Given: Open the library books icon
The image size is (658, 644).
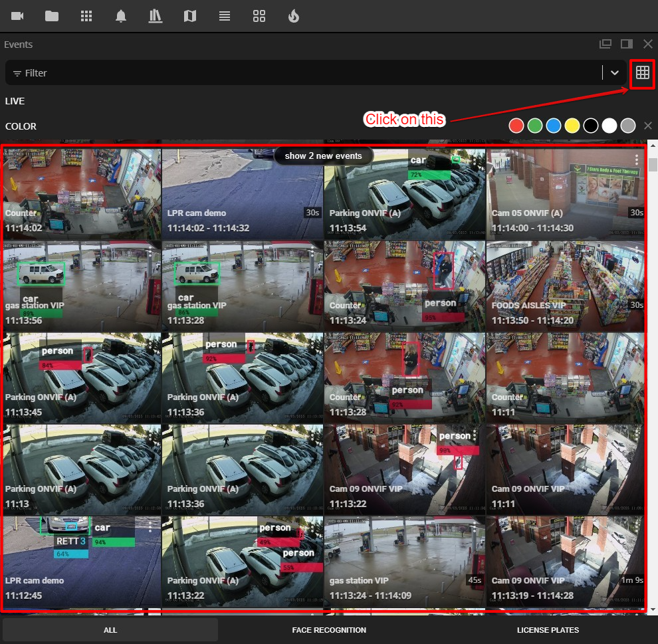Looking at the screenshot, I should point(156,16).
